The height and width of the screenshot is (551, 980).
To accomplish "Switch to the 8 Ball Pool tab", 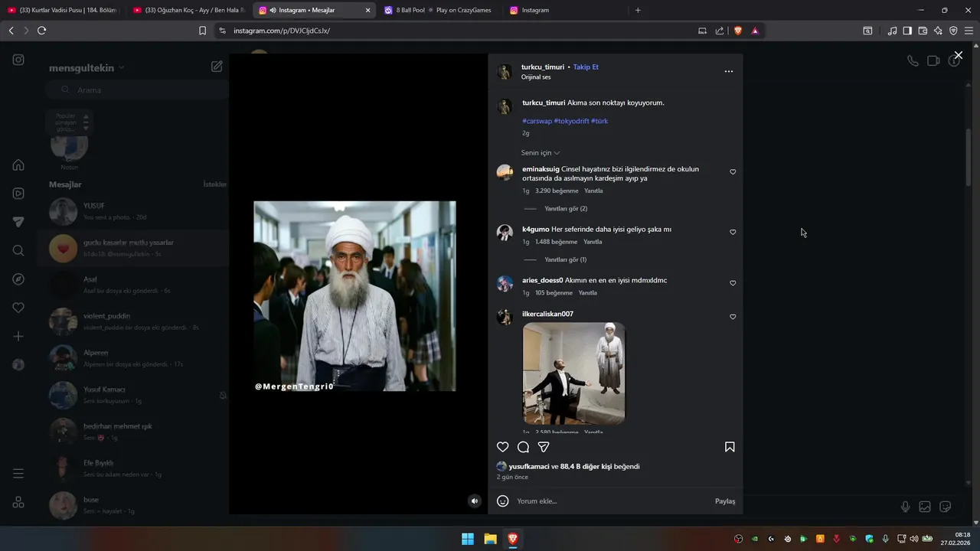I will click(439, 10).
